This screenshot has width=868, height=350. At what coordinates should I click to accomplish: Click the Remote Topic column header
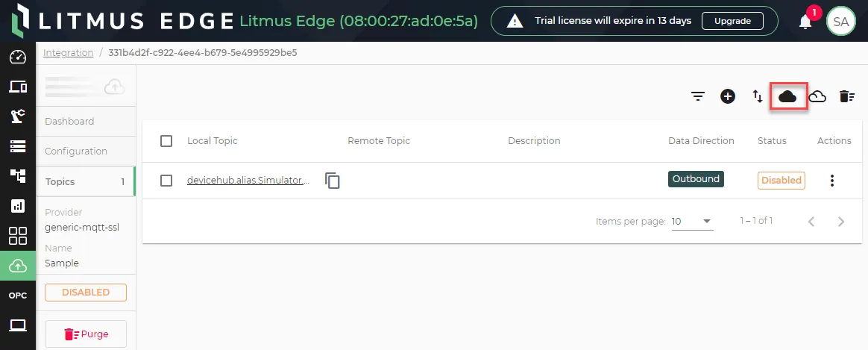click(x=379, y=140)
